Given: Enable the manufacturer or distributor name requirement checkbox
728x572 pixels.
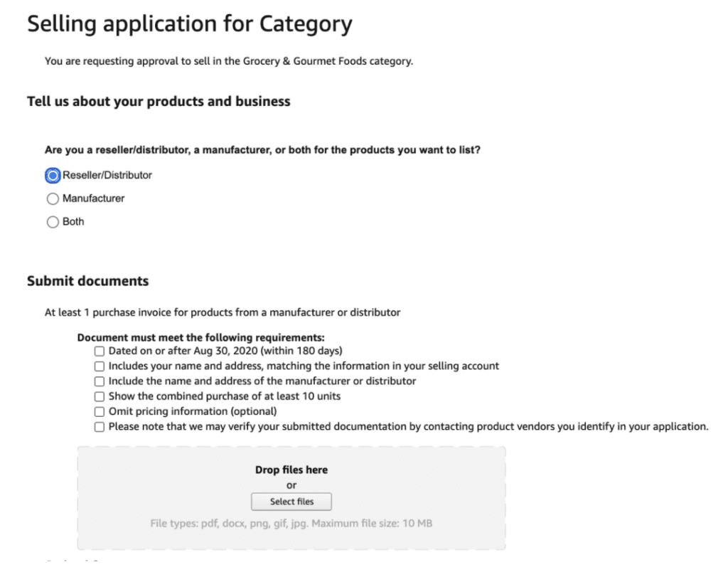Looking at the screenshot, I should click(100, 381).
